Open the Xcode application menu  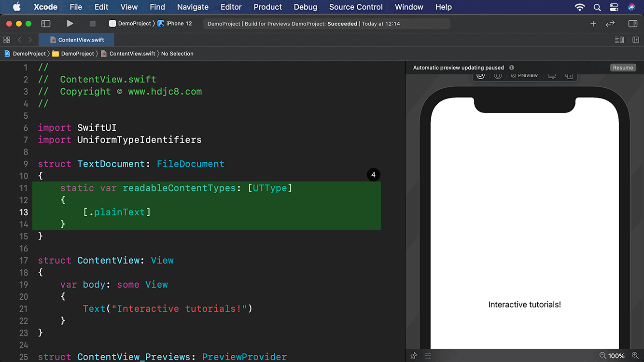(x=46, y=7)
